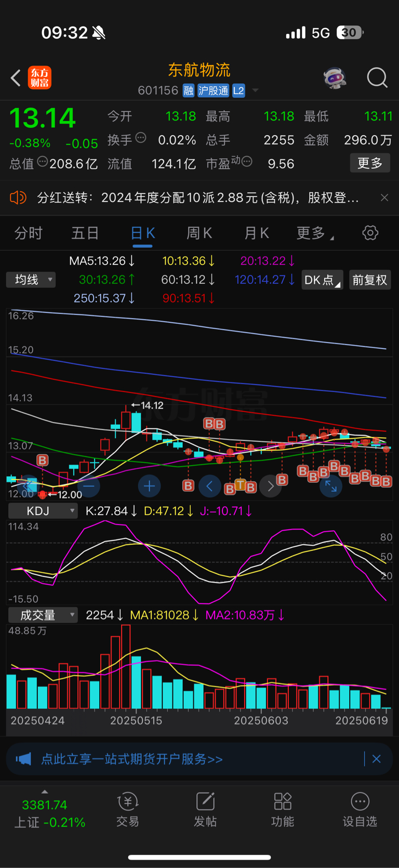Tap K:27.84 indicator value

(x=111, y=511)
